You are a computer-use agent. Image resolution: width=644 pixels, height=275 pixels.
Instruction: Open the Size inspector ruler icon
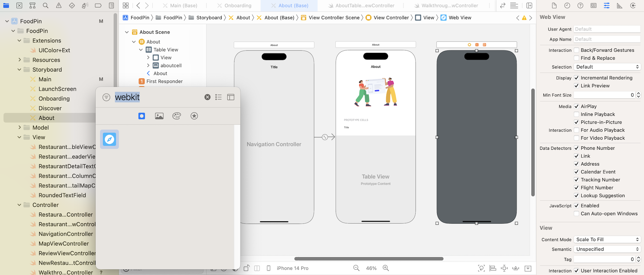click(620, 6)
